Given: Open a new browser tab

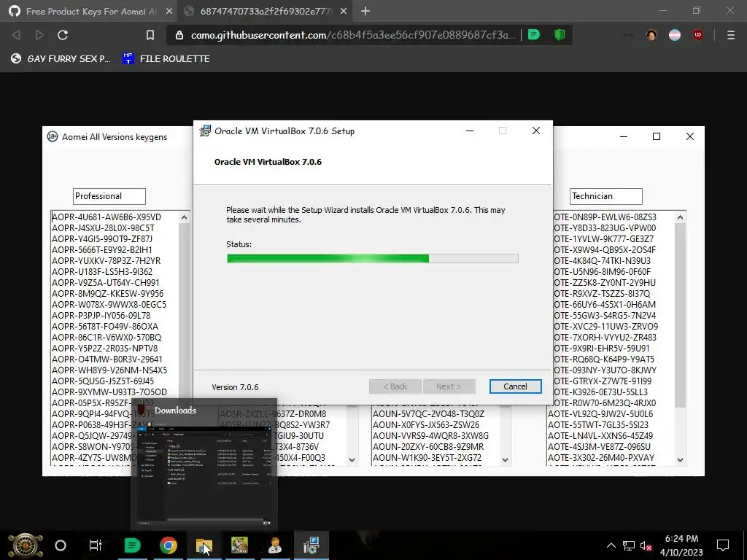Looking at the screenshot, I should tap(365, 11).
